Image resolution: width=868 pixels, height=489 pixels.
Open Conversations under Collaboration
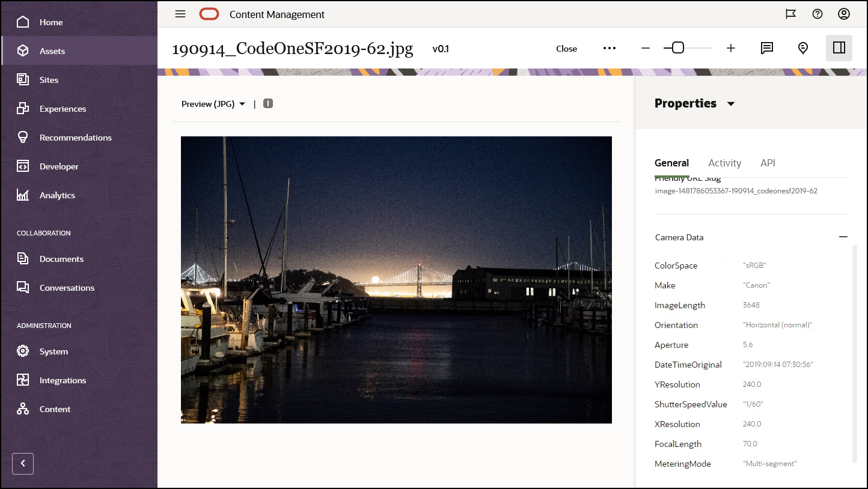[x=67, y=288]
